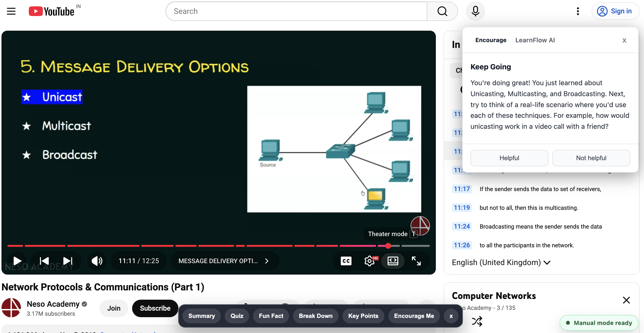Focus the YouTube search field
Screen dimensions: 644x333
click(296, 11)
